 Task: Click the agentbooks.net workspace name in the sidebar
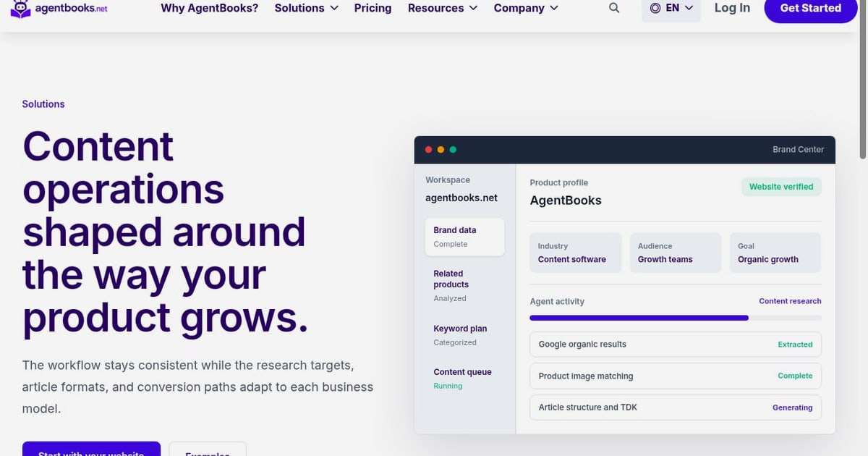click(x=461, y=198)
